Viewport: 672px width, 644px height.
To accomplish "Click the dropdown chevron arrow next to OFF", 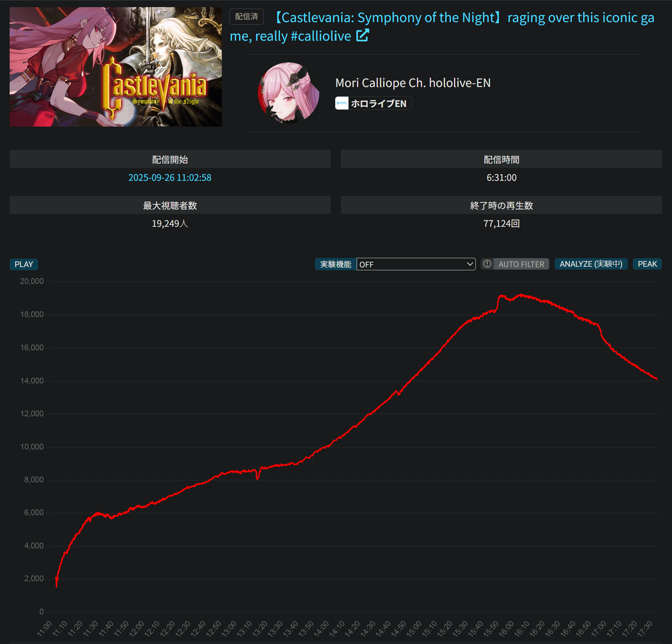I will click(x=470, y=264).
